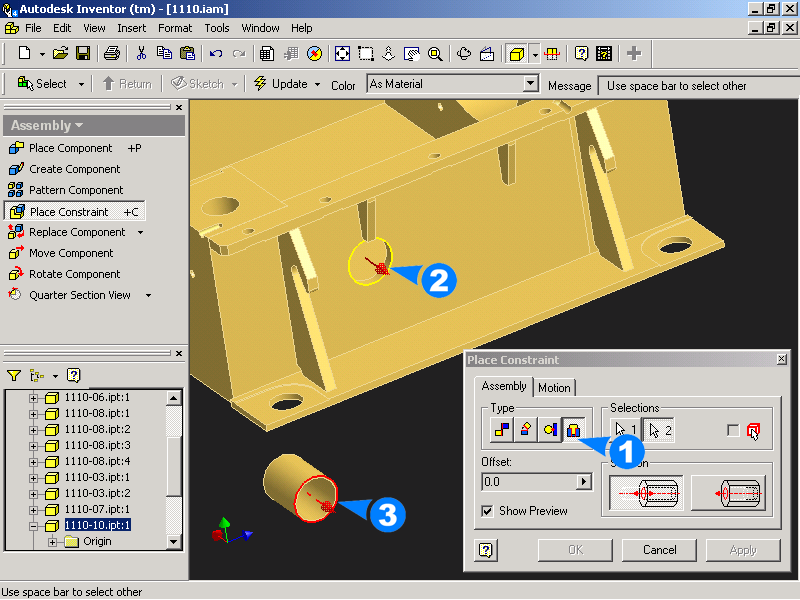The width and height of the screenshot is (800, 600).
Task: Select the Angle constraint type
Action: coord(526,430)
